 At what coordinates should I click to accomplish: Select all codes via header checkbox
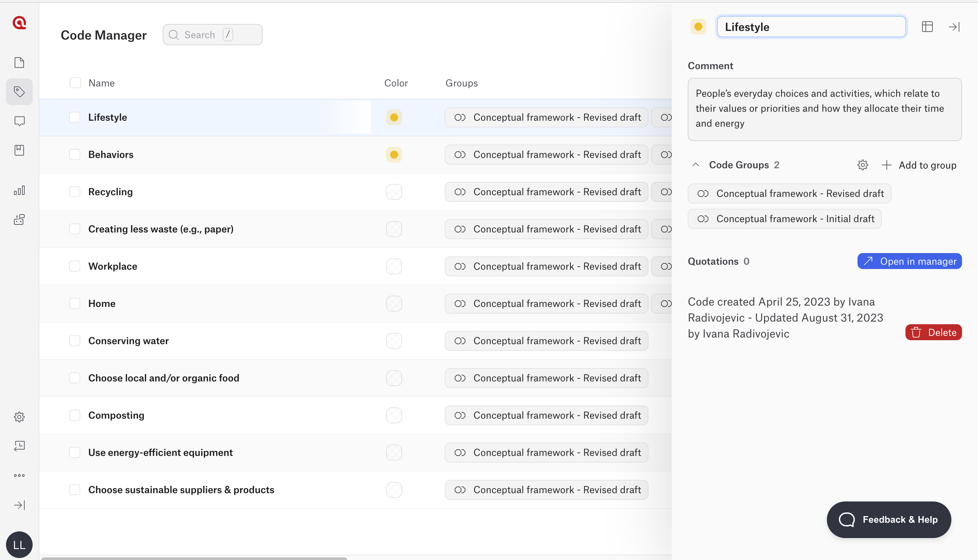(75, 83)
